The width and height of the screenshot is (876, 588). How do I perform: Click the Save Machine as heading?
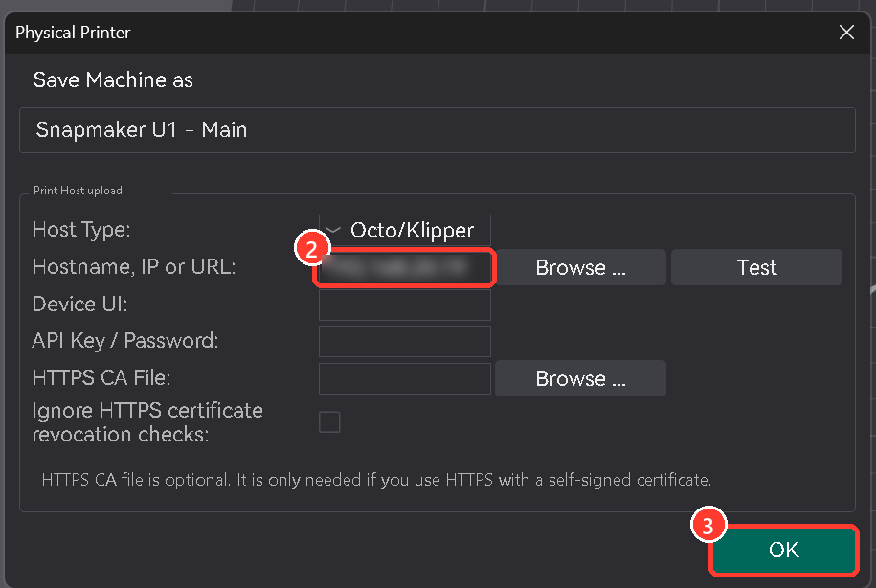pos(113,79)
